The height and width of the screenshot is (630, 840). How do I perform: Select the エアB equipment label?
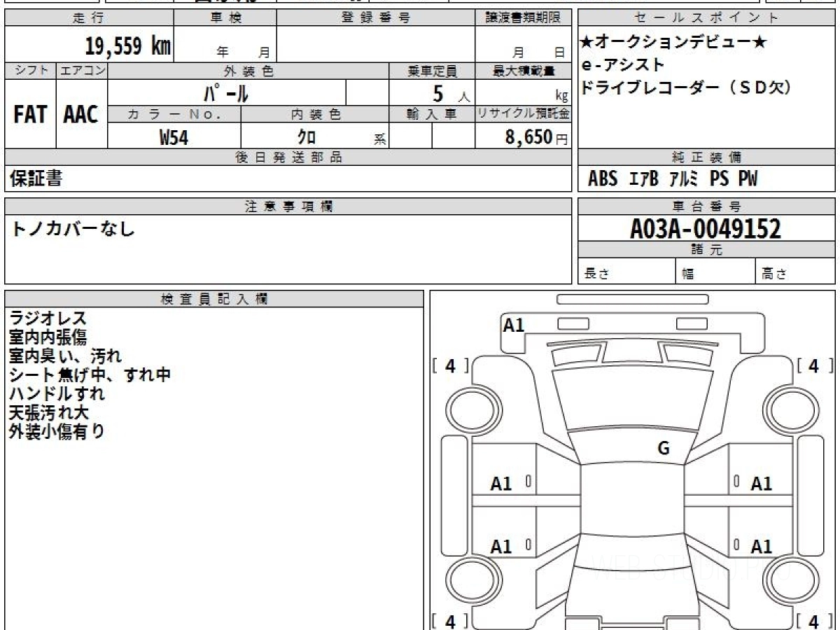pyautogui.click(x=644, y=179)
